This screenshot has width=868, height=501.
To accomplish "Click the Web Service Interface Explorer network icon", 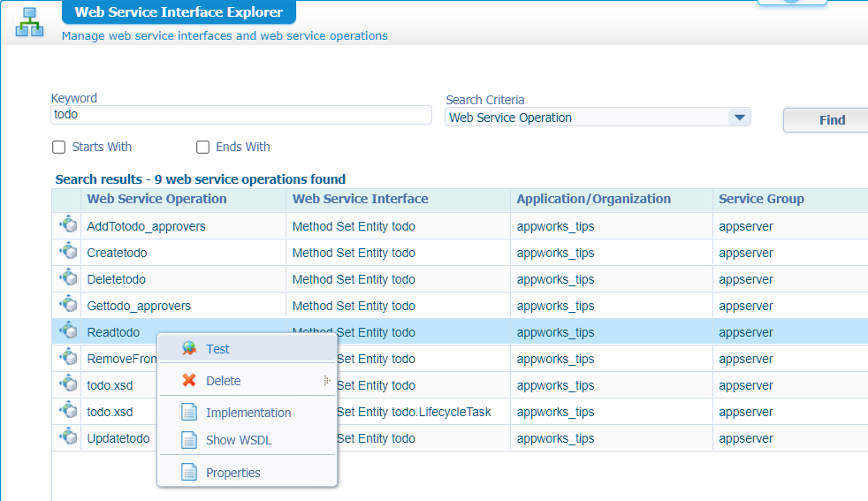I will (x=29, y=22).
